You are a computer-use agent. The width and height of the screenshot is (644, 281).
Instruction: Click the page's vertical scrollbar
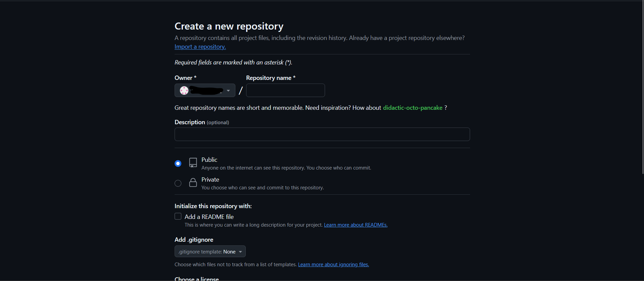642,87
